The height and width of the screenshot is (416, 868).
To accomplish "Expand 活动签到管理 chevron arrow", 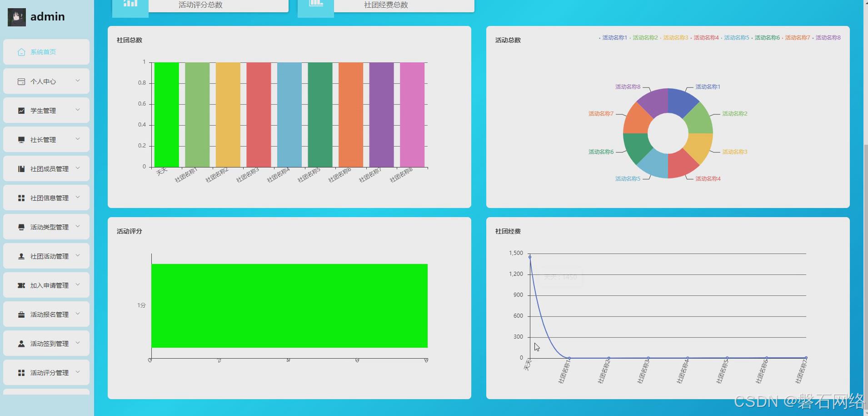I will point(78,343).
